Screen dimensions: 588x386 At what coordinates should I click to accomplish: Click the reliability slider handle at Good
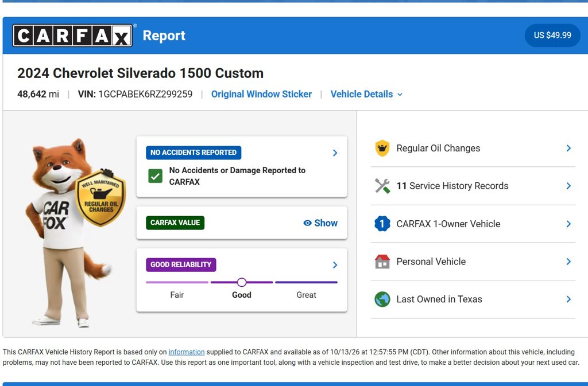click(x=242, y=282)
